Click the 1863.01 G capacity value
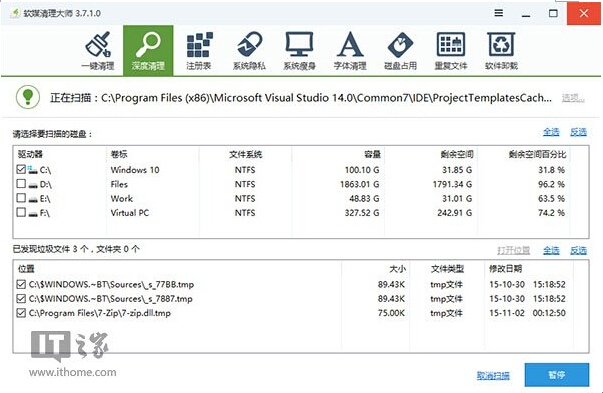 click(360, 184)
